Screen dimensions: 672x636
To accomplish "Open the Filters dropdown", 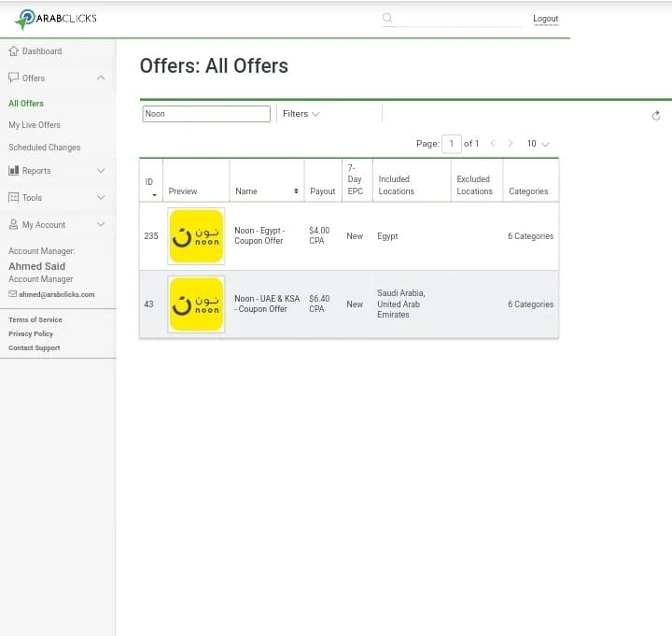I will 301,114.
